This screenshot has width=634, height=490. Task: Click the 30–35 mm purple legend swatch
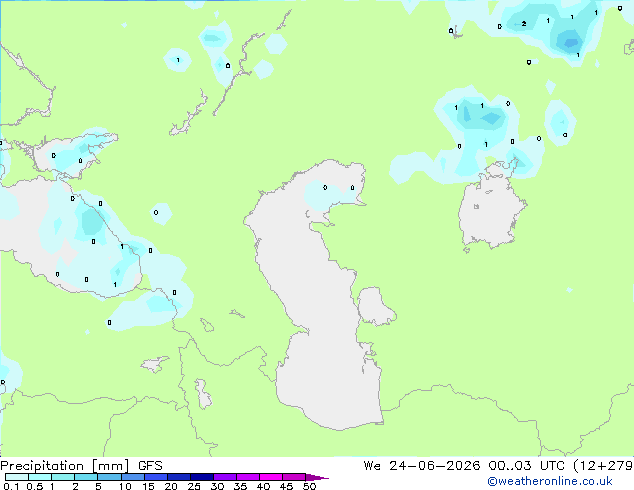pyautogui.click(x=225, y=477)
